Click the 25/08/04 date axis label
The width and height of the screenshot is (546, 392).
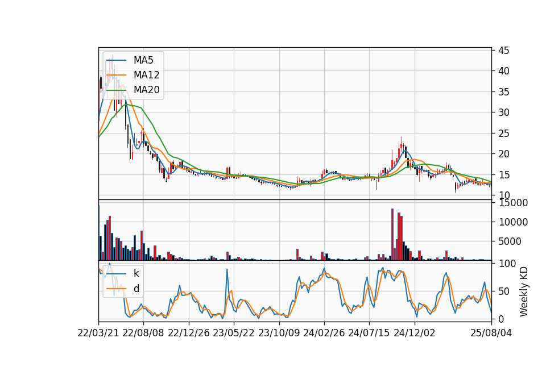point(491,333)
